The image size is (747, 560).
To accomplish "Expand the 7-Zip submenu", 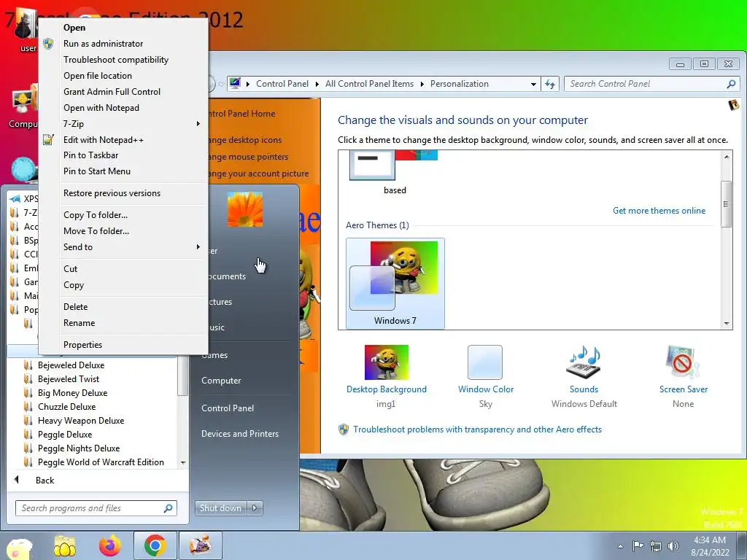I will [198, 124].
